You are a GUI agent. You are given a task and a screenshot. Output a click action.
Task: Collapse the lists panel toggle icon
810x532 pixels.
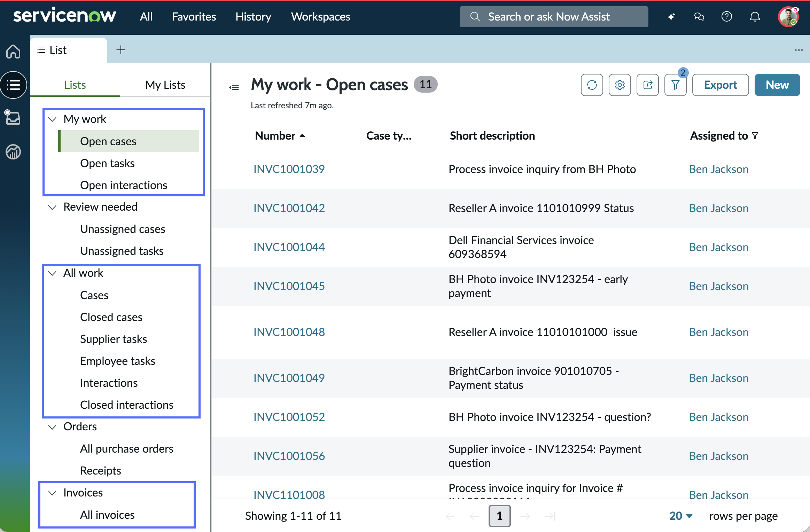[x=234, y=87]
